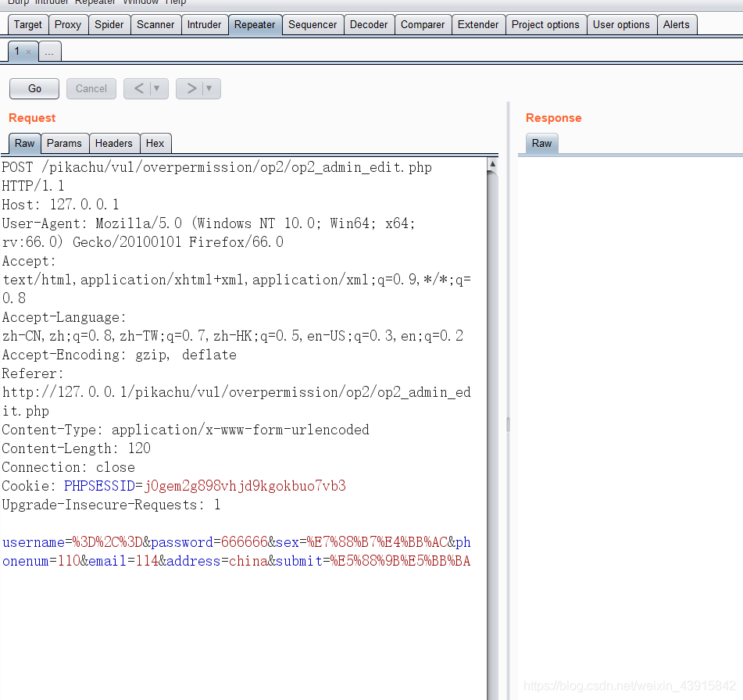743x700 pixels.
Task: Open the Comparer tab
Action: tap(423, 25)
